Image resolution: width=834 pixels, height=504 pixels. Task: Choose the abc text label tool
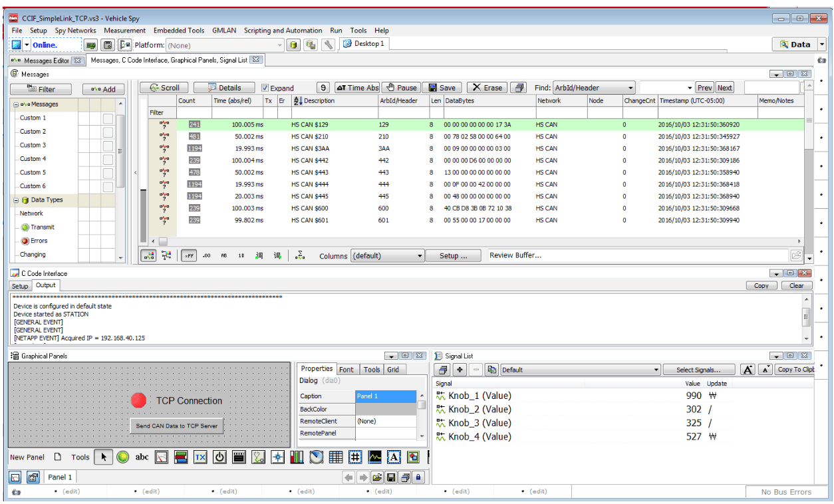[142, 457]
